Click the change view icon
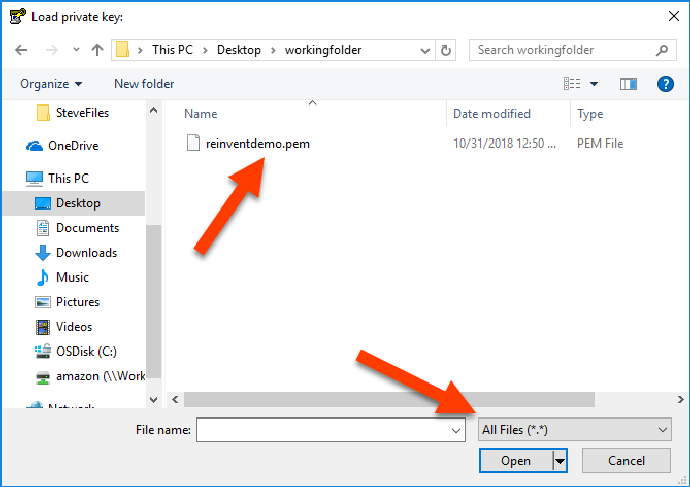690x487 pixels. point(572,84)
